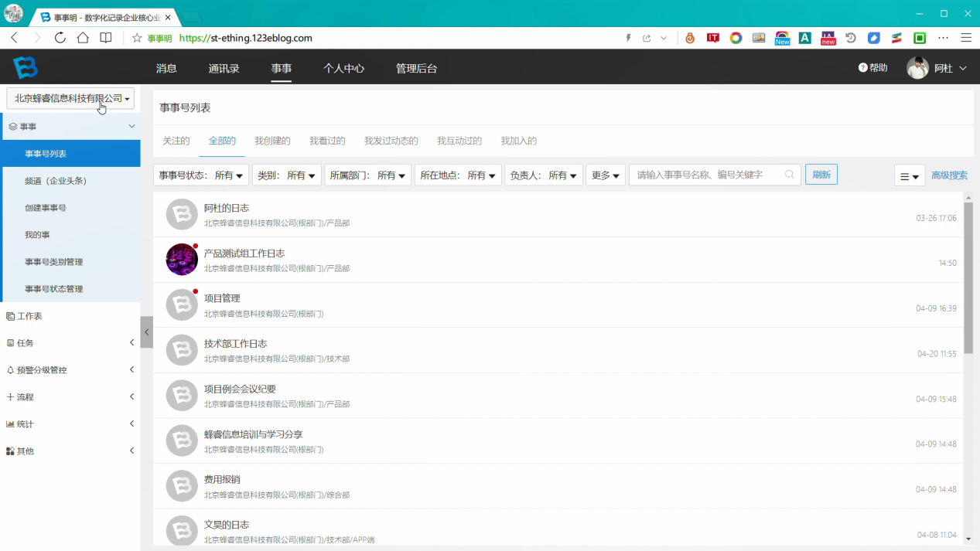Open the 管理后台 top menu
Screen dimensions: 980x551
point(416,68)
